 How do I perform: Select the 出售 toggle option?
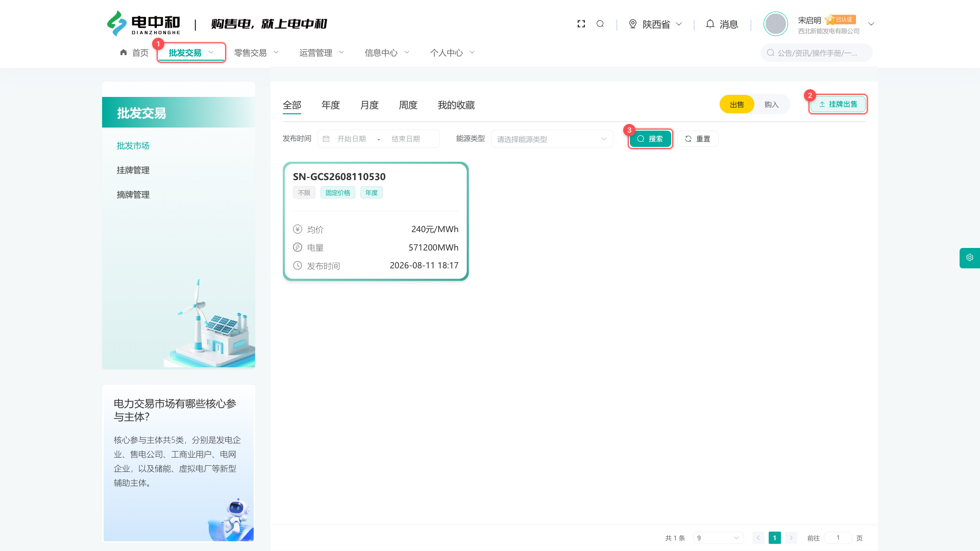point(737,105)
